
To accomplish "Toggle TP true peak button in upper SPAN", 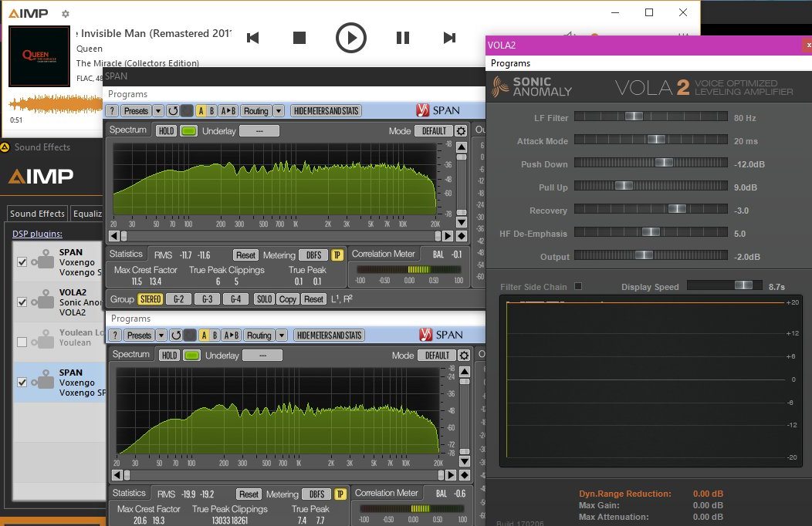I will [337, 255].
